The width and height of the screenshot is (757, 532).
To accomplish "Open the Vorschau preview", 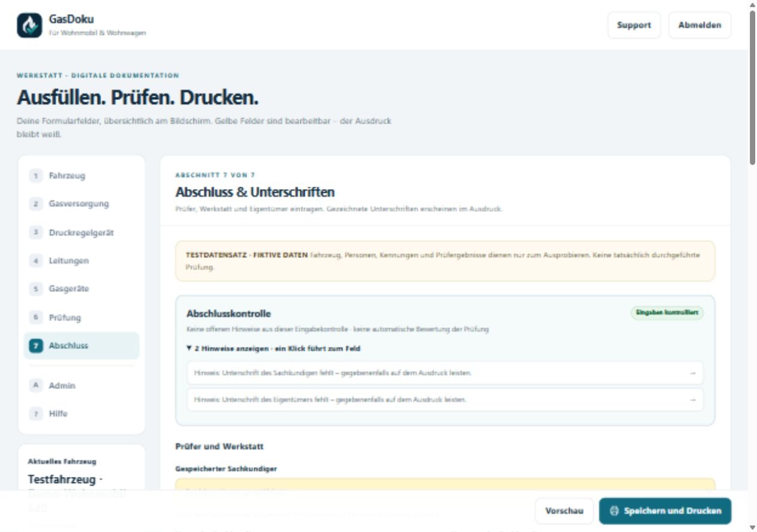I will tap(564, 511).
